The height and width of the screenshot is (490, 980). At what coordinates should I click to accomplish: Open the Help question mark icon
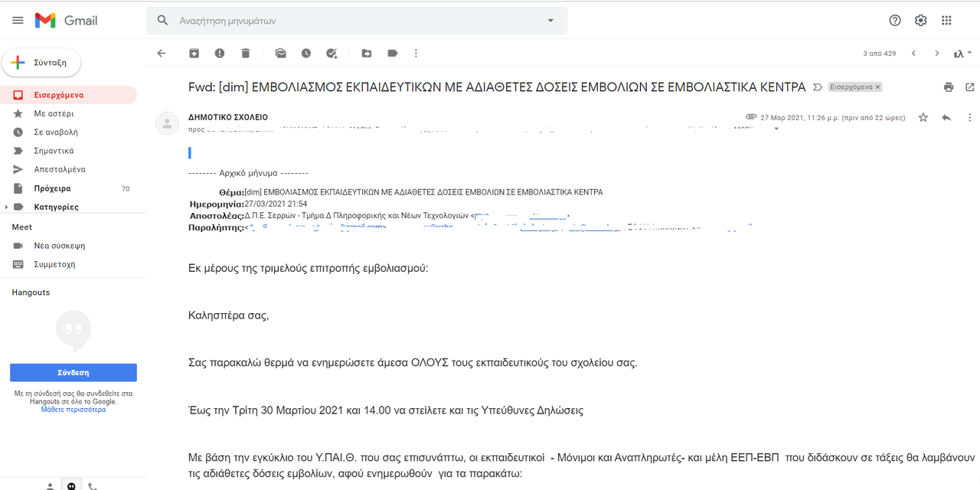pos(895,21)
